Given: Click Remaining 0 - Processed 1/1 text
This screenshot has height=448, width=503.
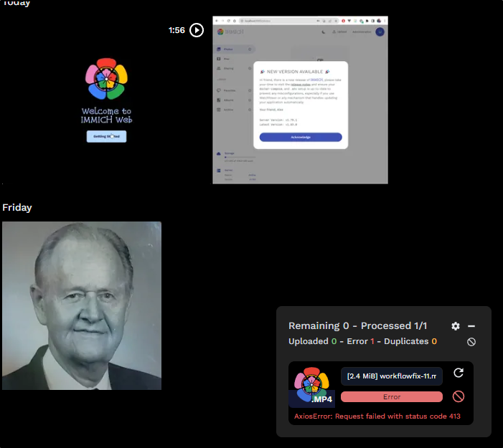Looking at the screenshot, I should click(357, 326).
